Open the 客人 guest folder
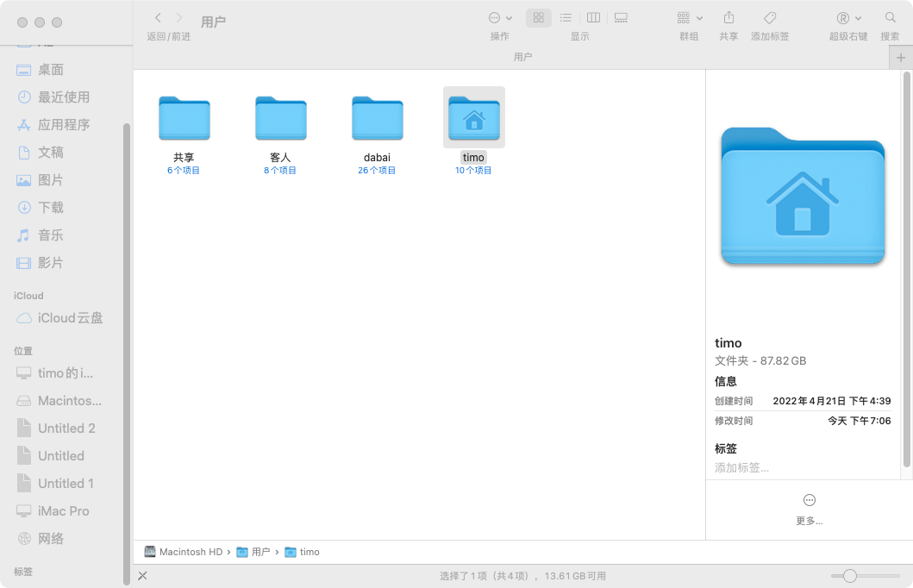 point(280,119)
